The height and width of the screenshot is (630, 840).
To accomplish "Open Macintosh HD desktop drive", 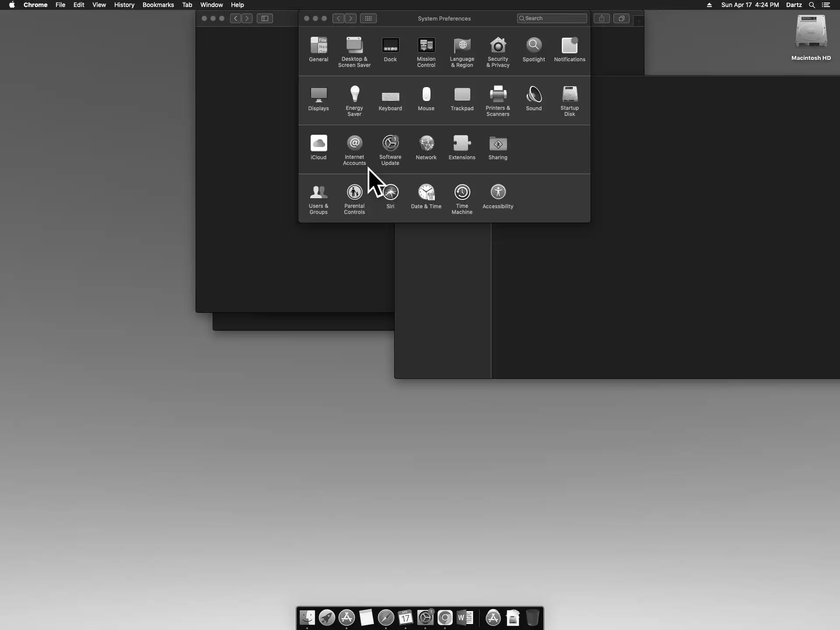I will tap(811, 33).
